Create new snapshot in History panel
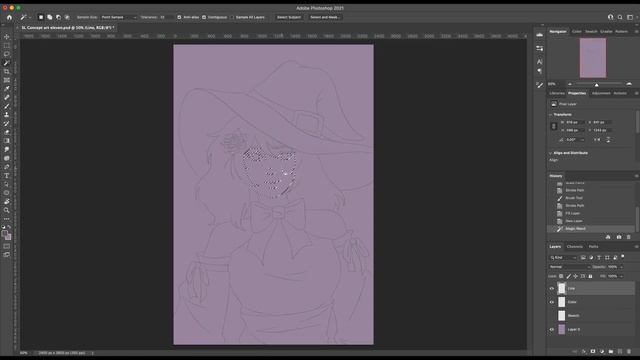 point(619,237)
